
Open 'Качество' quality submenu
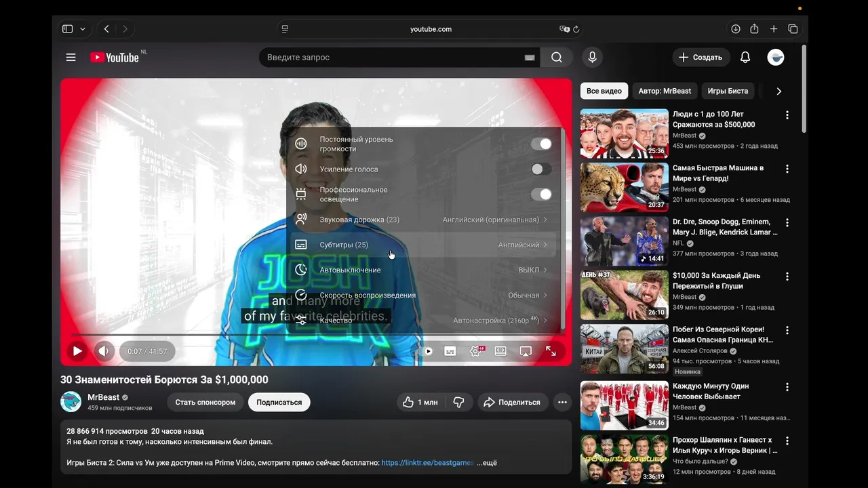pyautogui.click(x=425, y=320)
